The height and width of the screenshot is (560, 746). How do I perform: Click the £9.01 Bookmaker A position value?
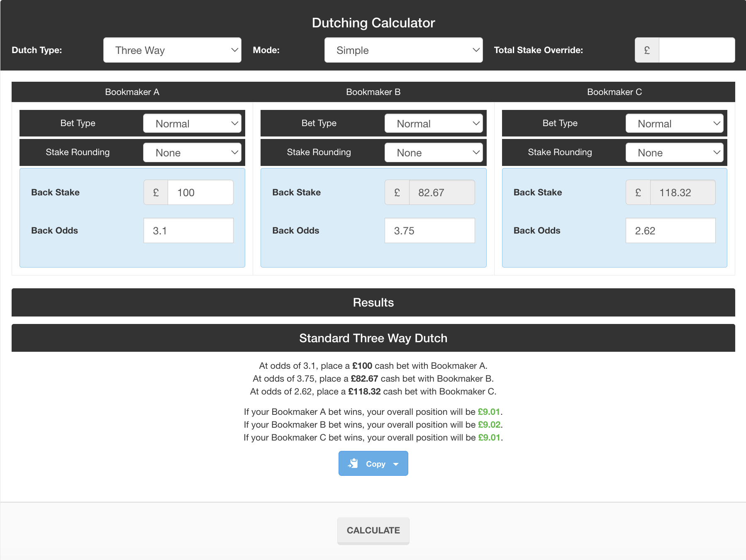coord(489,412)
